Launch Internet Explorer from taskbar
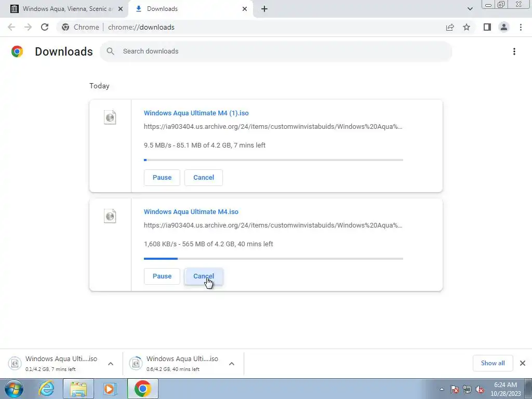 [47, 389]
